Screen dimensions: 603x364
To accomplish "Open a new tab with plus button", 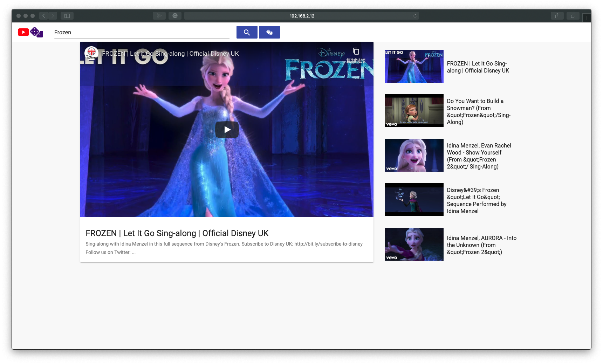I will click(x=587, y=18).
